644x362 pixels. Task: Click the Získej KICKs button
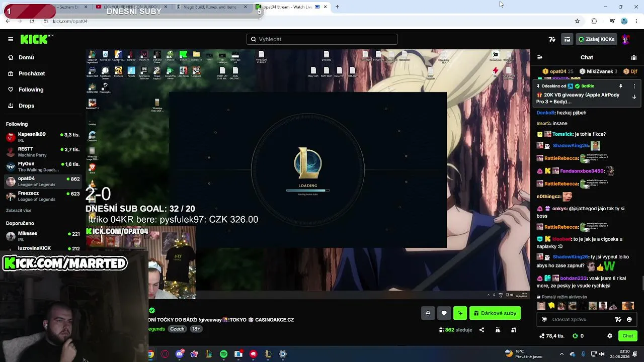[x=597, y=39]
